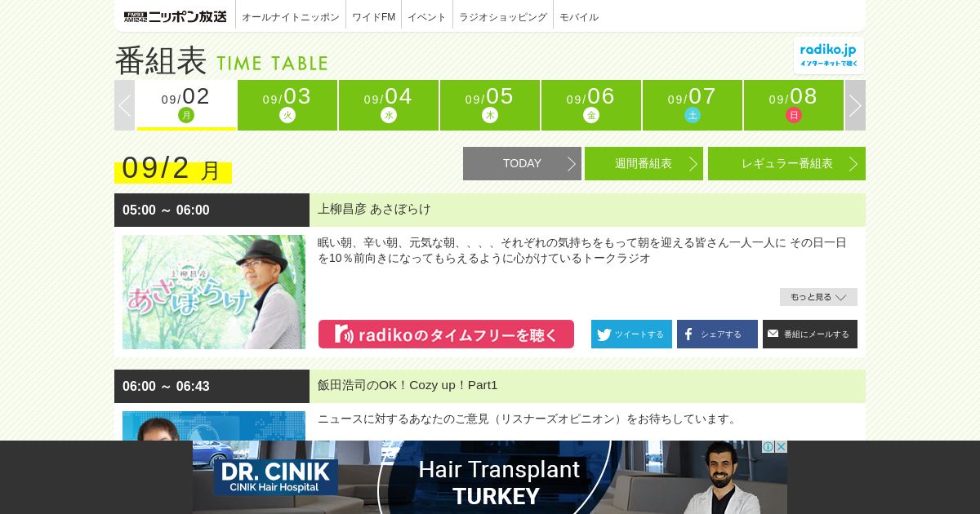The width and height of the screenshot is (980, 514).
Task: Open 飯田浩司のOK！Cozy up！Part1 title
Action: tap(408, 385)
